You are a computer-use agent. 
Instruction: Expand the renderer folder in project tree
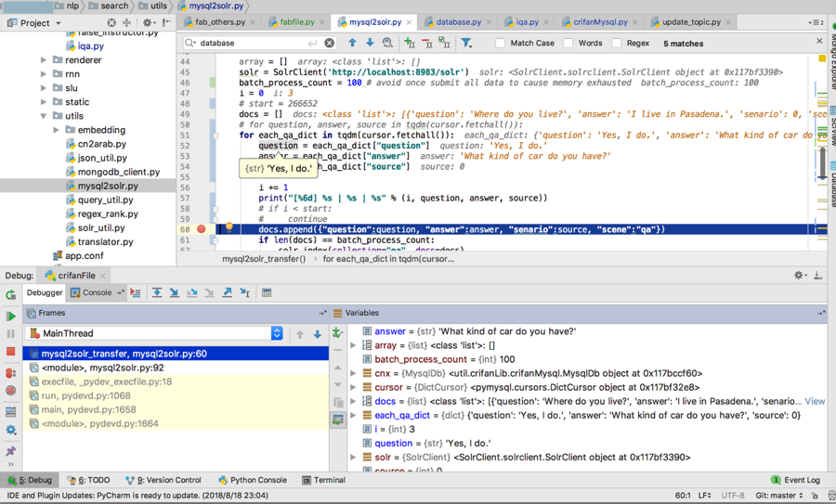pyautogui.click(x=44, y=60)
